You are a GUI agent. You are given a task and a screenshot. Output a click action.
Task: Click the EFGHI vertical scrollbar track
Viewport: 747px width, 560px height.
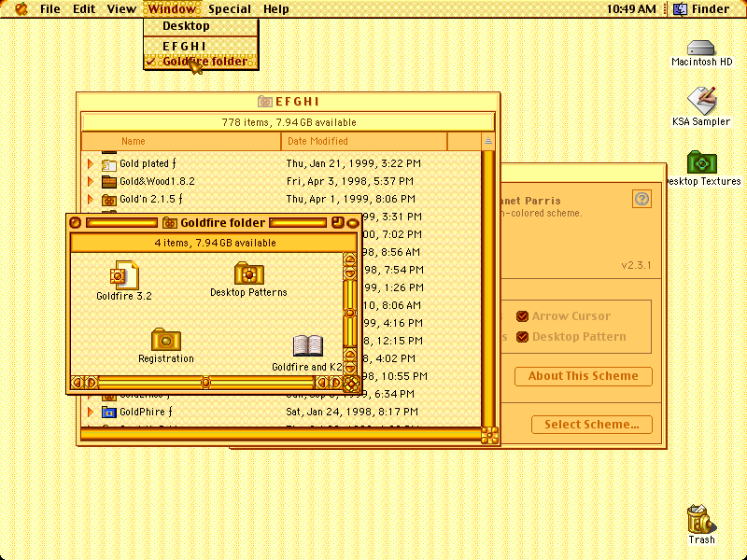pos(487,288)
